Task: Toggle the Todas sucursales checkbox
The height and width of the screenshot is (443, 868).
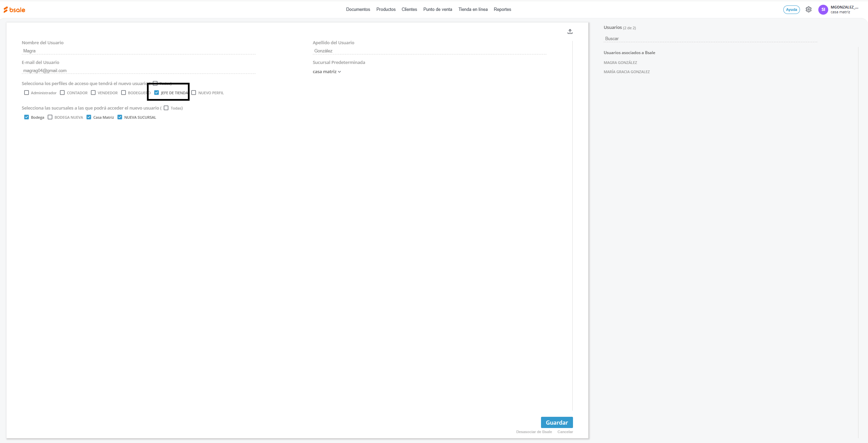Action: (x=166, y=108)
